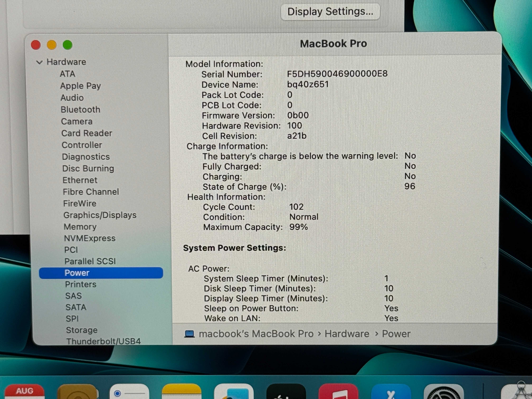The image size is (532, 399).
Task: Launch the Music app from the Dock
Action: click(338, 391)
